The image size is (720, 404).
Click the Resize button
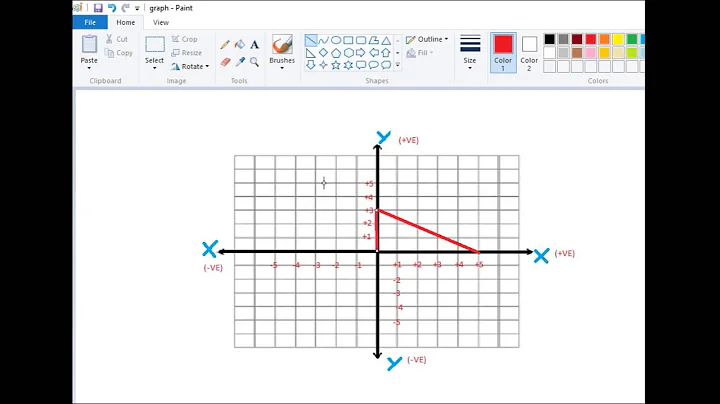click(186, 53)
